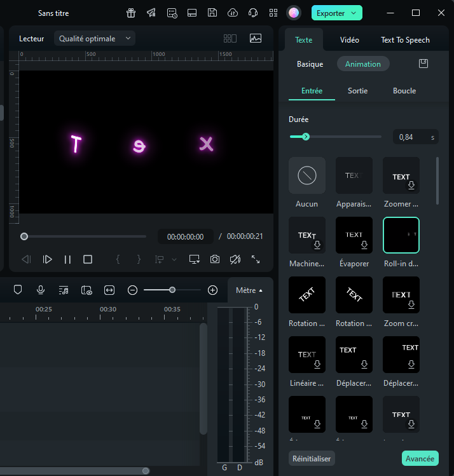Screen dimensions: 454x476
Task: Click the Exporter button
Action: [x=337, y=13]
